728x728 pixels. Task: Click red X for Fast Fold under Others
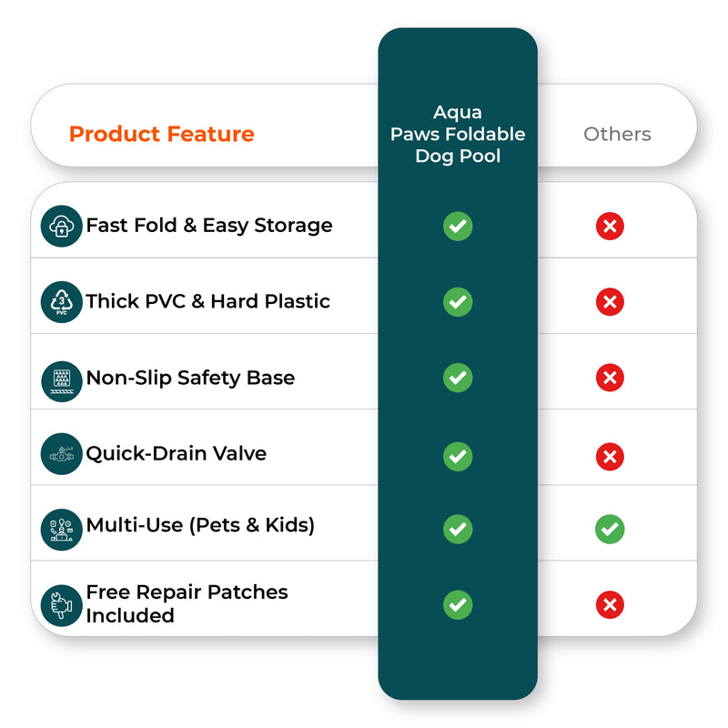click(610, 226)
